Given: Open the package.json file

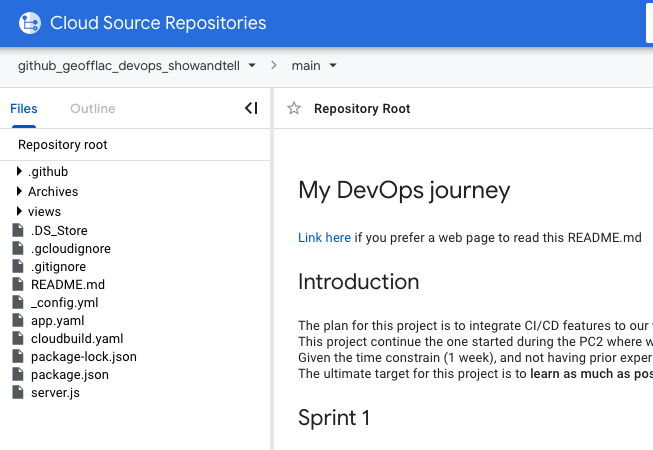Looking at the screenshot, I should click(70, 375).
